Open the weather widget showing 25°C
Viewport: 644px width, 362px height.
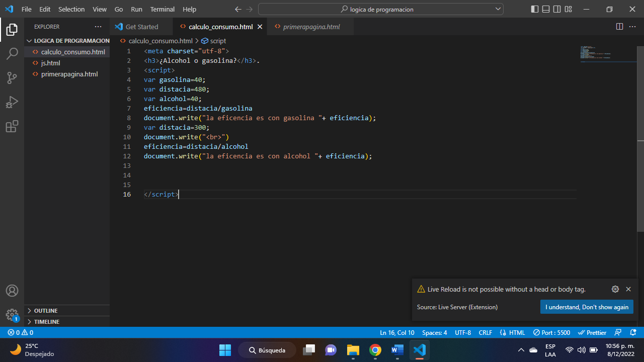(x=31, y=350)
